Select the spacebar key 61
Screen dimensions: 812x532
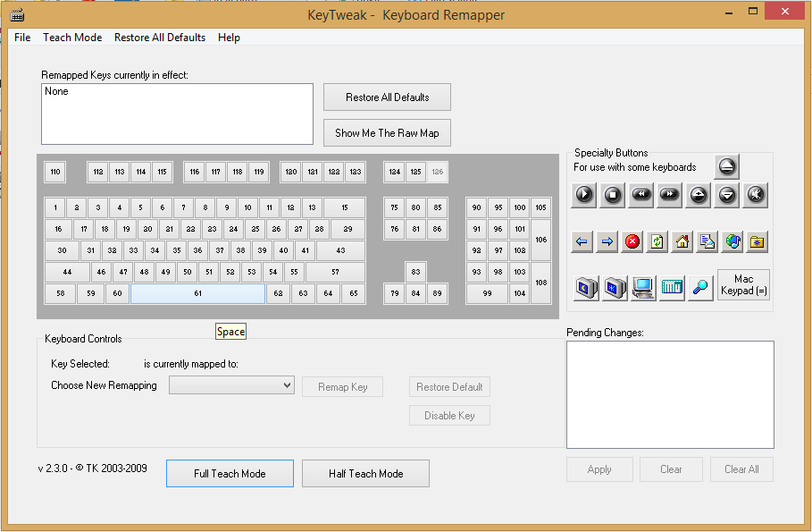[x=197, y=293]
